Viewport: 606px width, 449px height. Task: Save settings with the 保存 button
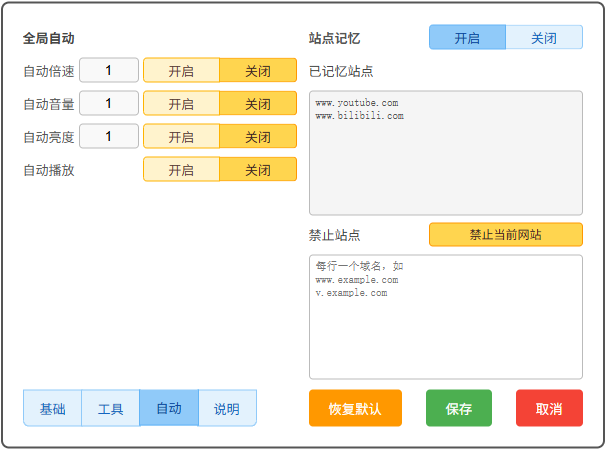459,408
